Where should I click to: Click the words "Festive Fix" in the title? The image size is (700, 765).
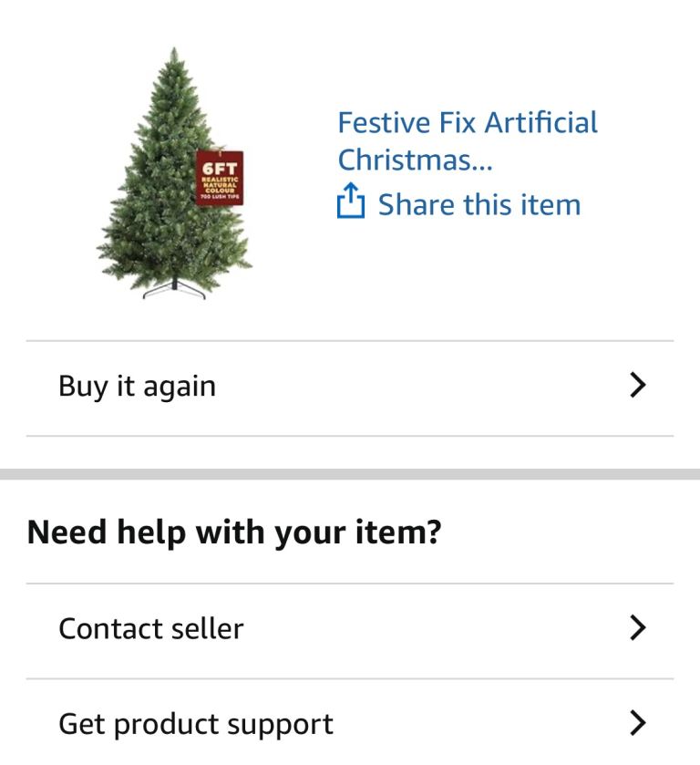[406, 123]
